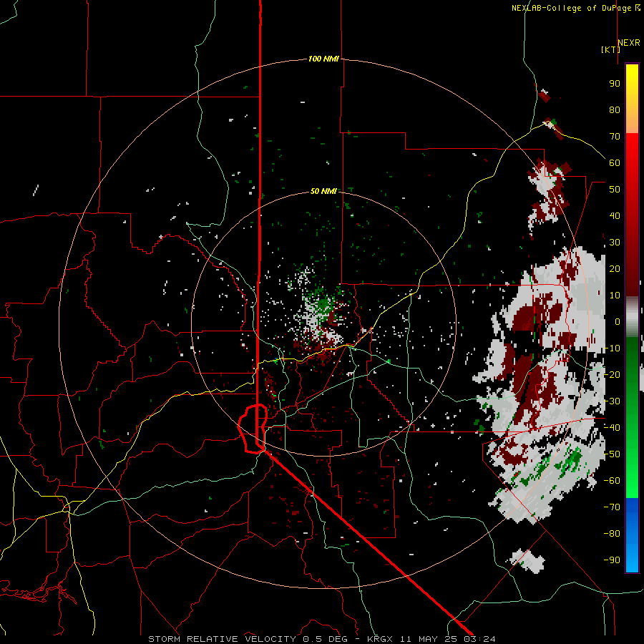
Task: Click the -50 value on velocity scale
Action: click(x=613, y=454)
